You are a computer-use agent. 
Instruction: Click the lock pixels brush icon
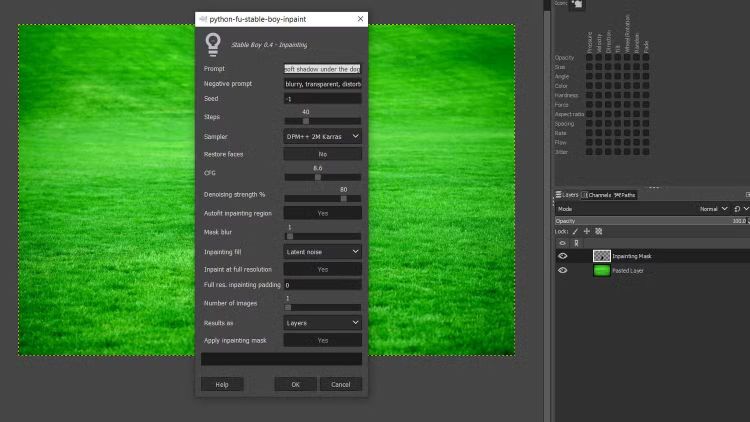click(575, 231)
